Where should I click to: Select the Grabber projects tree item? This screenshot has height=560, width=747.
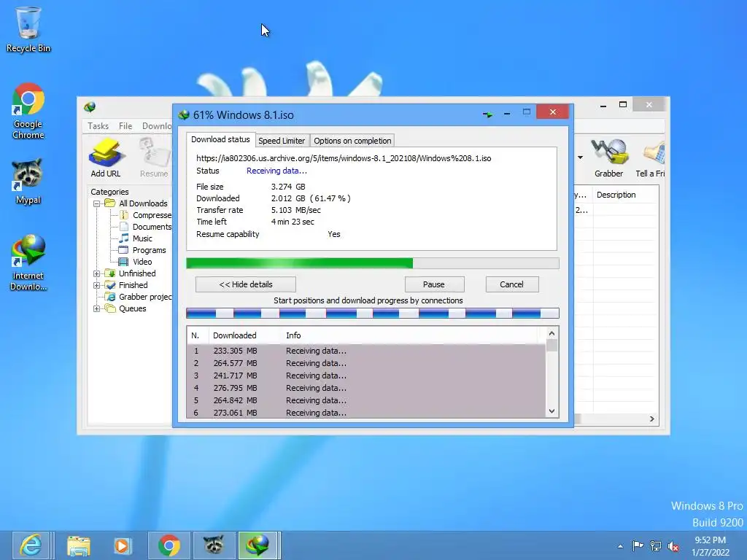[x=139, y=297]
